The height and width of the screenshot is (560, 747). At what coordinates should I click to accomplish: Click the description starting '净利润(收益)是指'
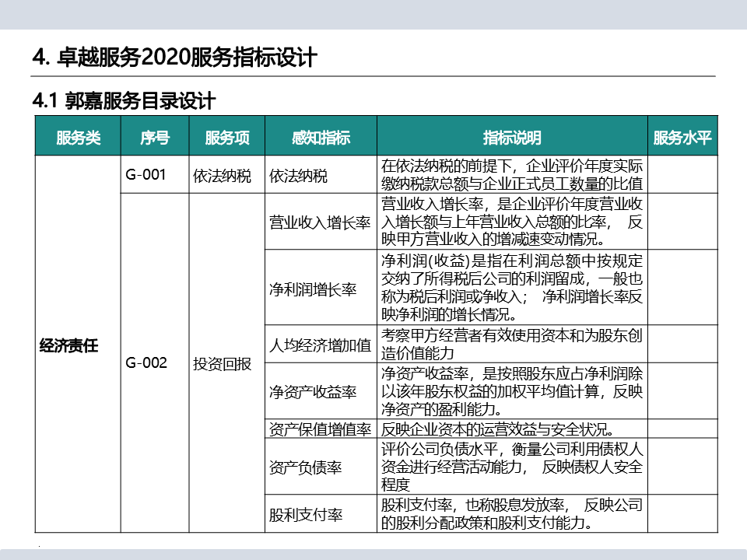[x=512, y=287]
